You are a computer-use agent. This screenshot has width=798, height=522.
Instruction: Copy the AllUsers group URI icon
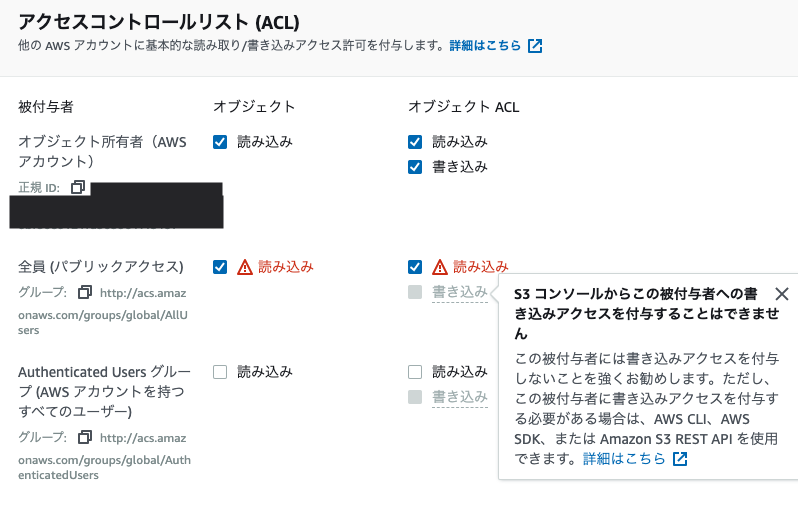pyautogui.click(x=85, y=292)
